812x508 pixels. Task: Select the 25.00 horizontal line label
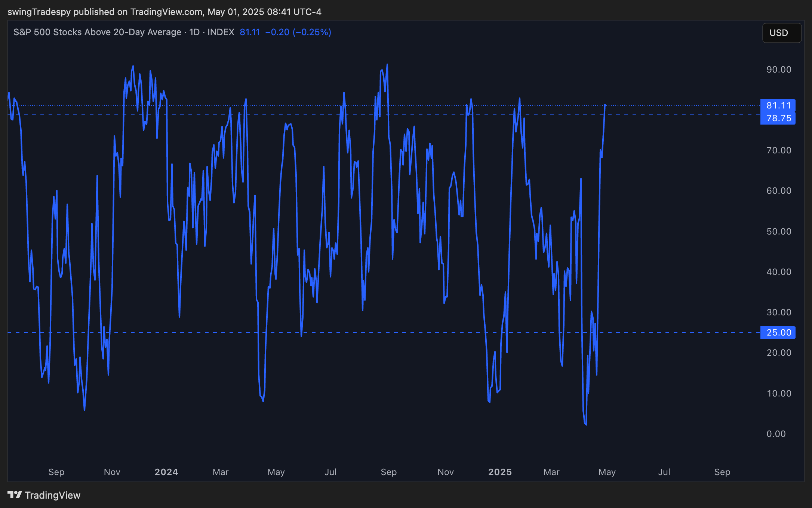[x=778, y=333]
